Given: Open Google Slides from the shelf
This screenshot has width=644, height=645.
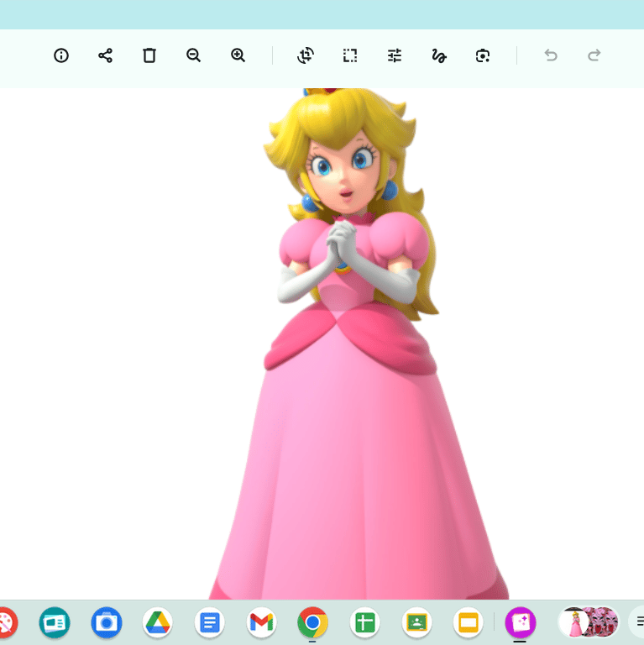Looking at the screenshot, I should (x=468, y=623).
